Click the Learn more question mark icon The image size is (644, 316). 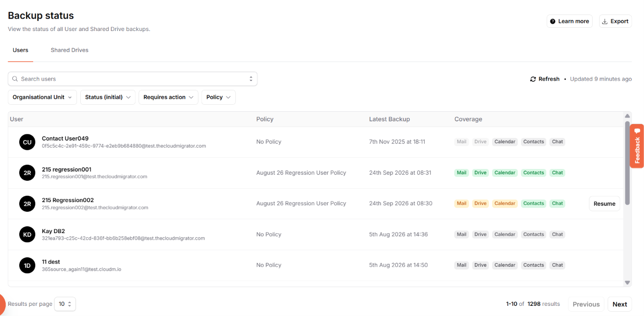pos(553,21)
